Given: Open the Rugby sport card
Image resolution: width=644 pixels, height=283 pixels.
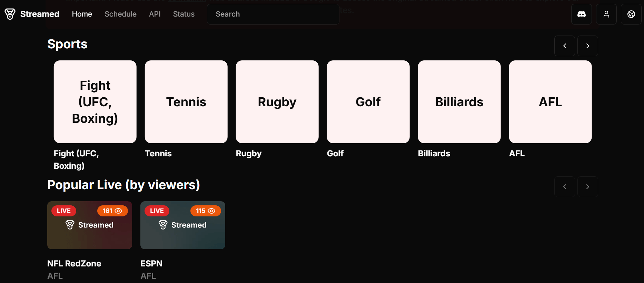Looking at the screenshot, I should pos(277,102).
